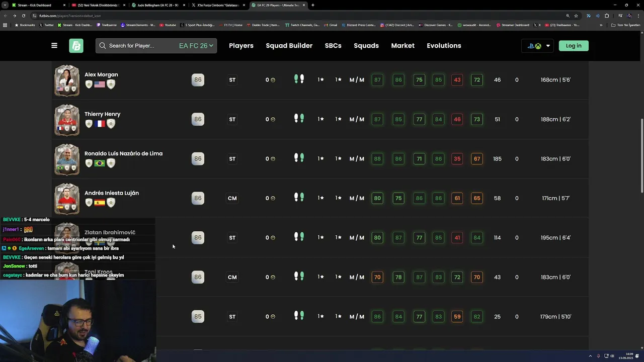Bookmark this page with star icon

tap(576, 16)
